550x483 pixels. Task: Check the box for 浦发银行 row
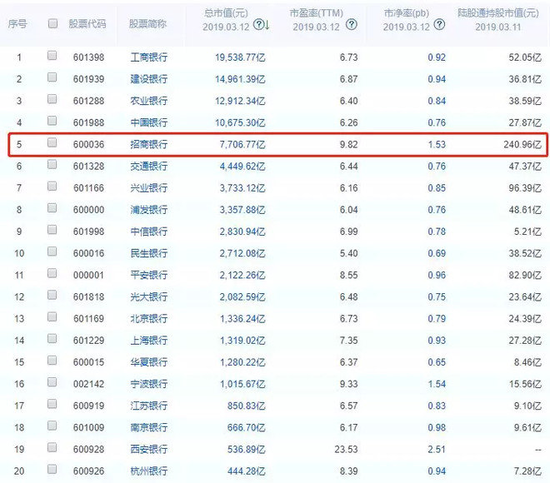[x=52, y=208]
